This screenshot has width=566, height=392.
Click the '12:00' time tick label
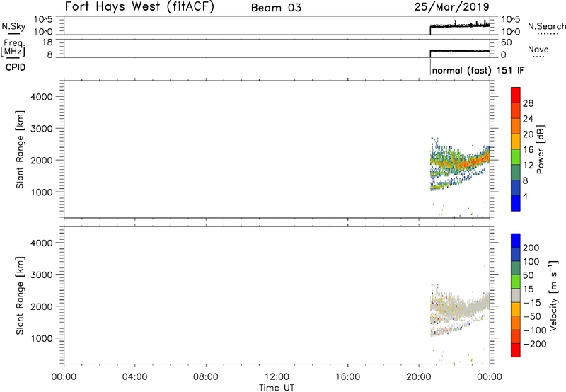pos(277,377)
